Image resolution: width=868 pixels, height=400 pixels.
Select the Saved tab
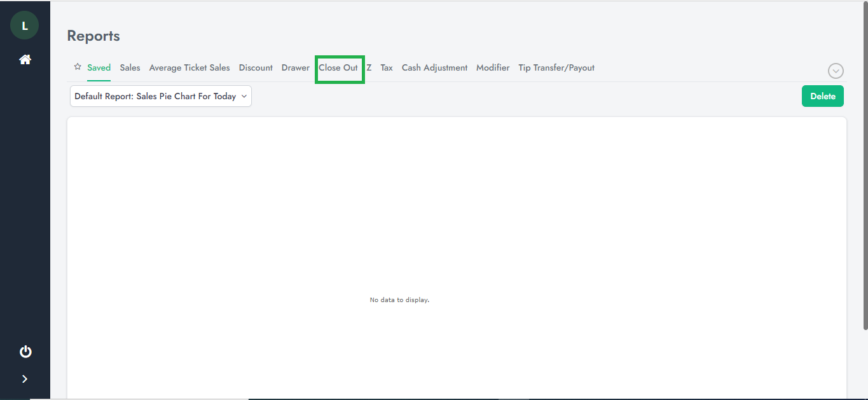click(x=99, y=68)
